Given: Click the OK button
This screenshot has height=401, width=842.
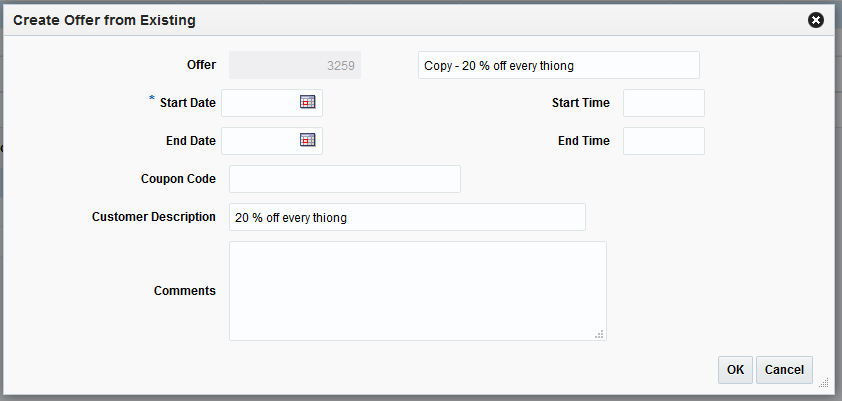Looking at the screenshot, I should (x=735, y=370).
